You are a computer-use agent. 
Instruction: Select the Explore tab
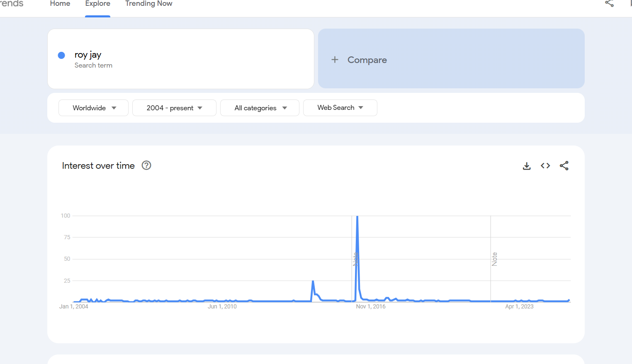pyautogui.click(x=98, y=4)
